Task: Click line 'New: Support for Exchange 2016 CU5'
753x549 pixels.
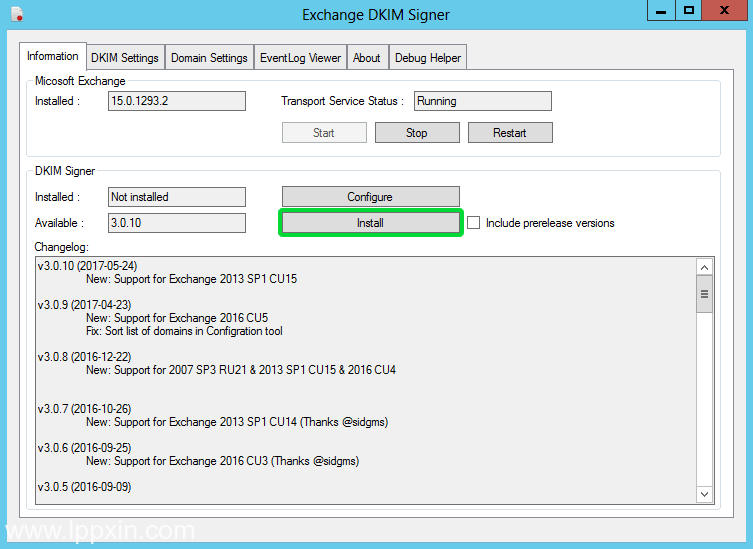Action: (177, 317)
